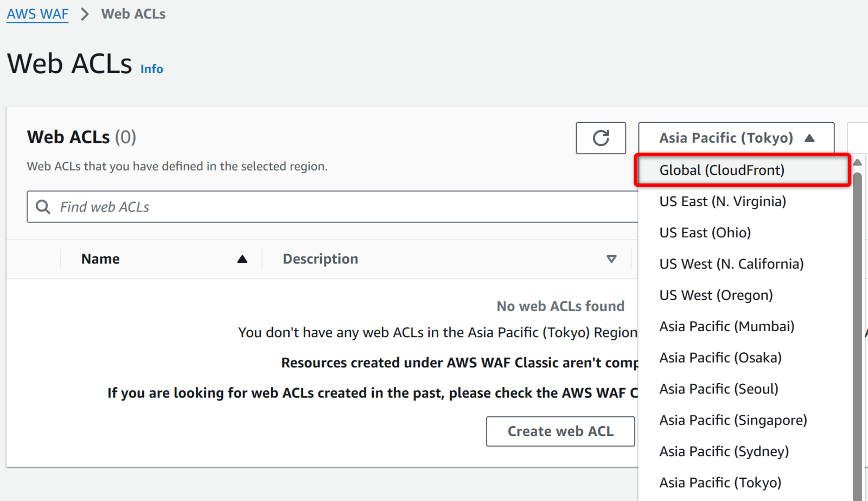This screenshot has width=868, height=501.
Task: Click the Name column header
Action: coord(100,259)
